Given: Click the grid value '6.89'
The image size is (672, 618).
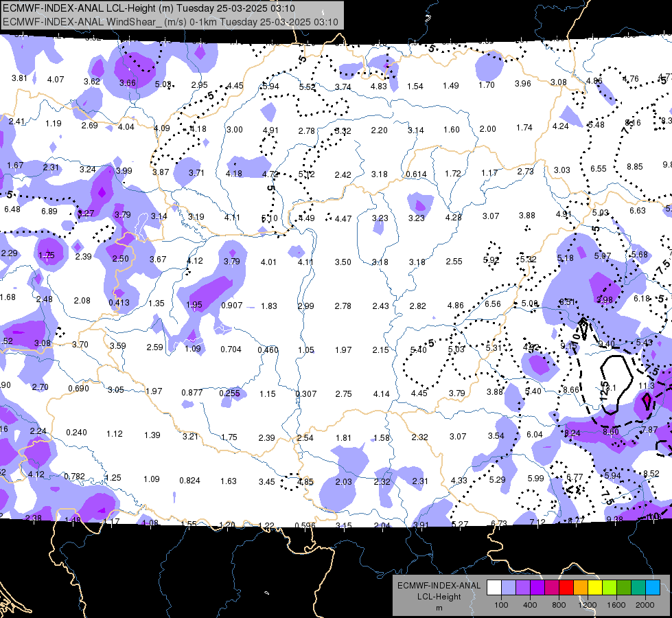Looking at the screenshot, I should pos(49,211).
